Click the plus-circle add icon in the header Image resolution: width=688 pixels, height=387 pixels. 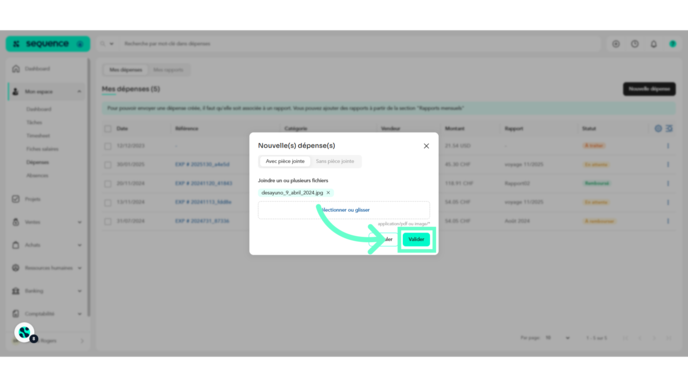click(616, 44)
